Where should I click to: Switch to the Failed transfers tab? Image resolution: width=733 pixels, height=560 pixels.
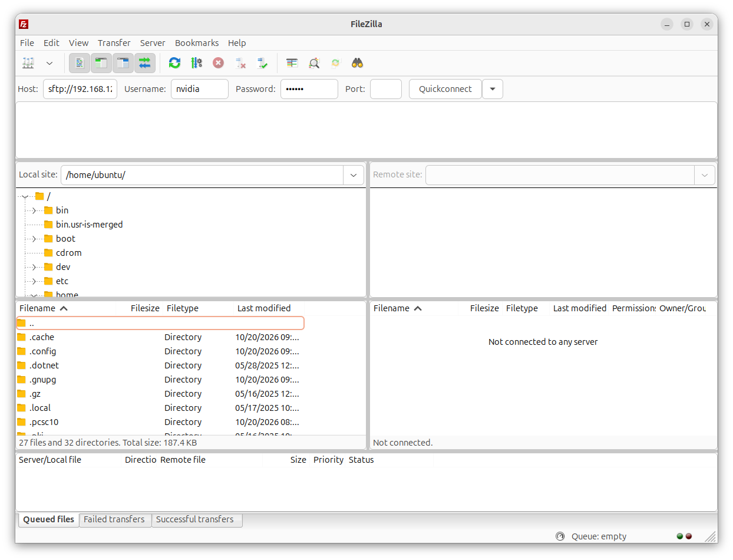pyautogui.click(x=114, y=519)
